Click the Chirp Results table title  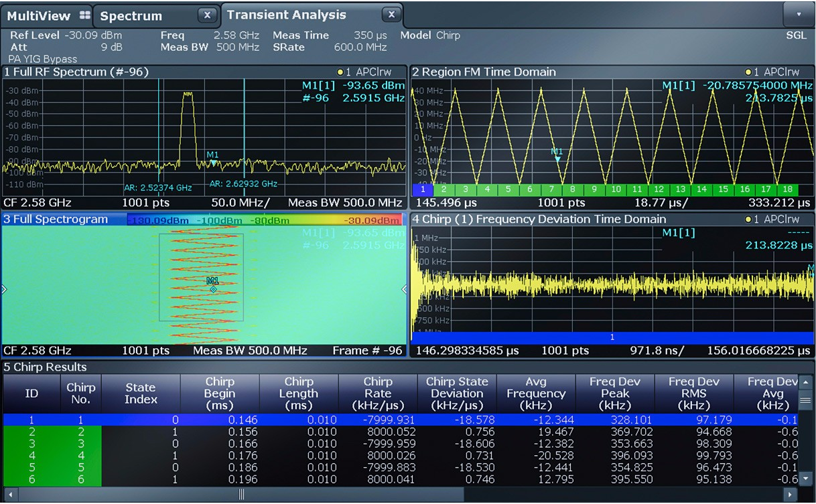click(x=45, y=367)
